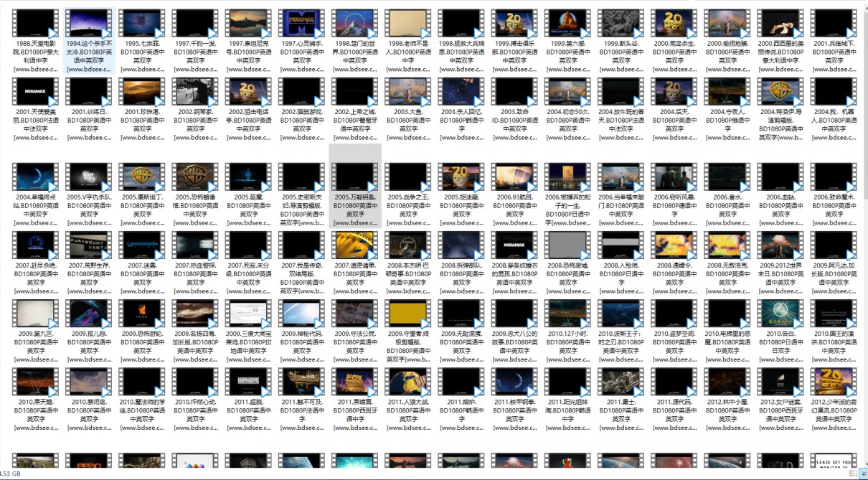Click the 2011.铁甲钢拳 video icon
The height and width of the screenshot is (480, 868).
514,382
